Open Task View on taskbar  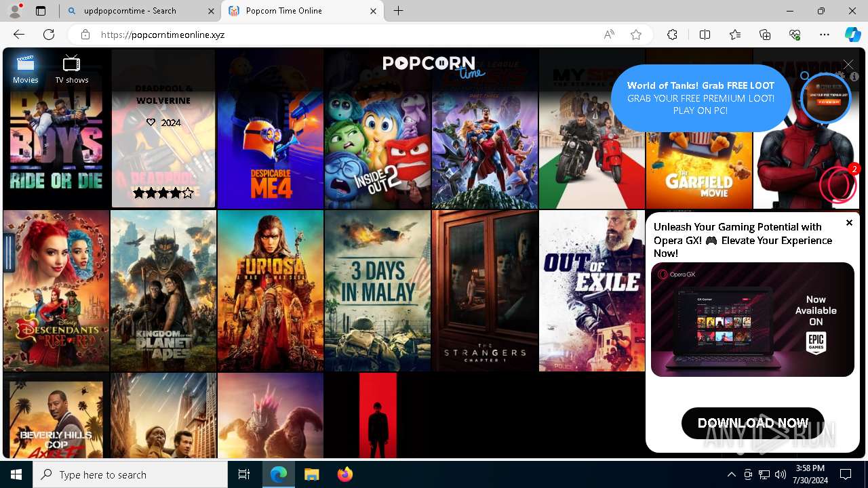(244, 474)
